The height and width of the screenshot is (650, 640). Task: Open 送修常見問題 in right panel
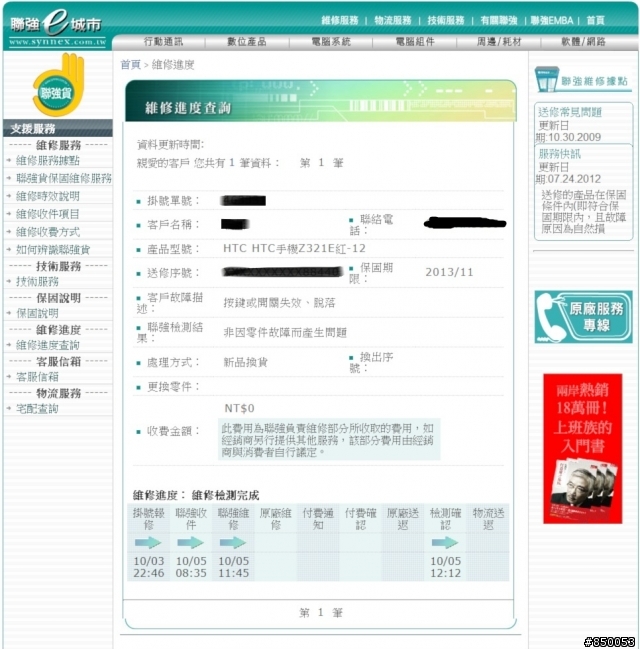click(570, 112)
